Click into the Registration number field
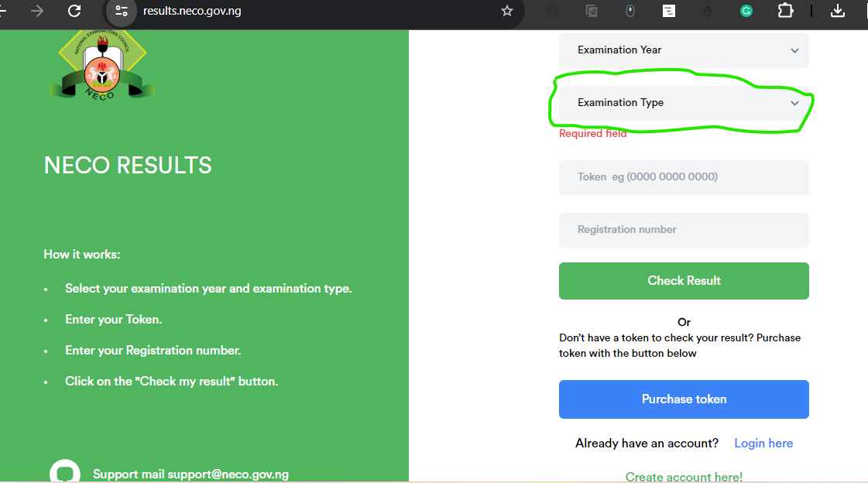Screen dimensions: 868x483 (684, 230)
